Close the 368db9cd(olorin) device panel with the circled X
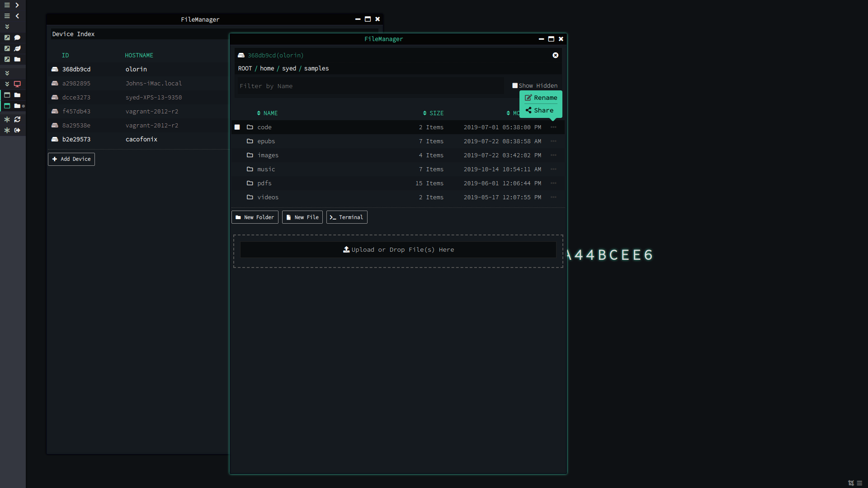Viewport: 868px width, 488px height. pyautogui.click(x=556, y=55)
